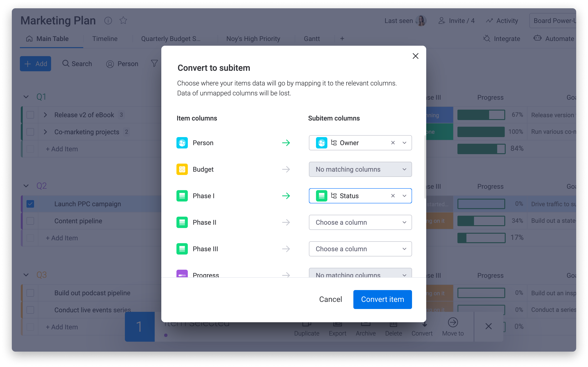Click the last seen user avatar

421,21
